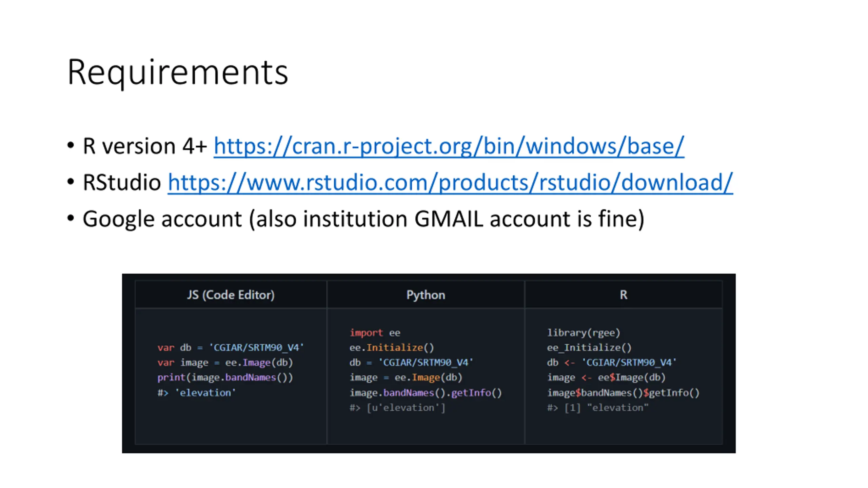This screenshot has width=868, height=488.
Task: Click the JS line 'var image = ee.Image(db)'
Action: click(x=225, y=363)
